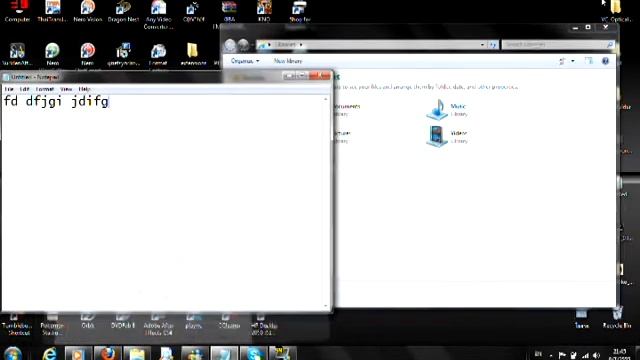
Task: Select the Computer desktop icon
Action: (17, 11)
